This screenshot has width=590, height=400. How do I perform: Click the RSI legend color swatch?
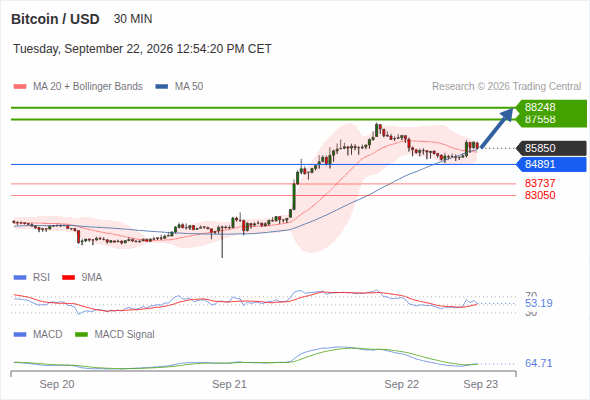[20, 278]
